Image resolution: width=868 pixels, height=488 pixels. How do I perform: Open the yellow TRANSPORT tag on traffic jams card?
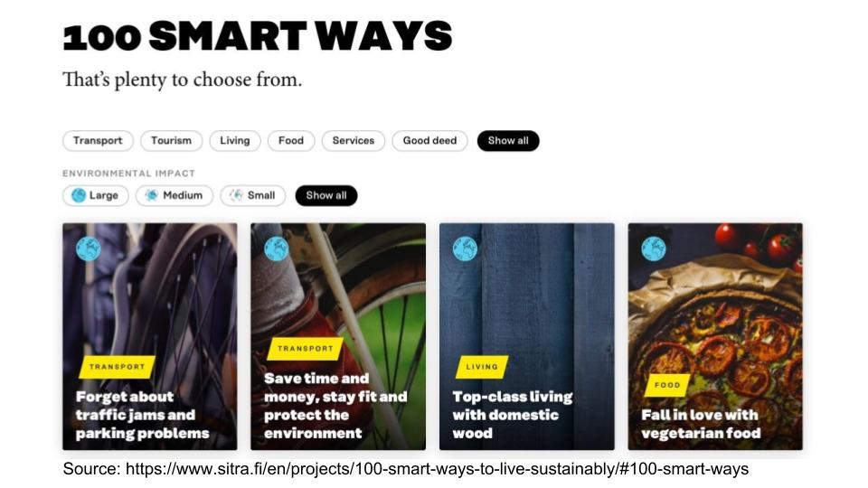pos(117,367)
